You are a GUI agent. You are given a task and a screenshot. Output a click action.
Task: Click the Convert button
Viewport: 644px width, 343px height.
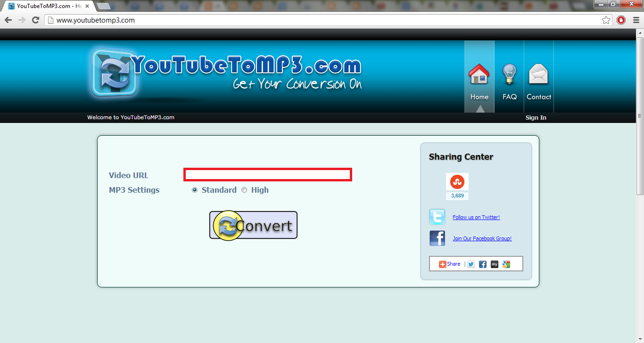click(x=254, y=225)
